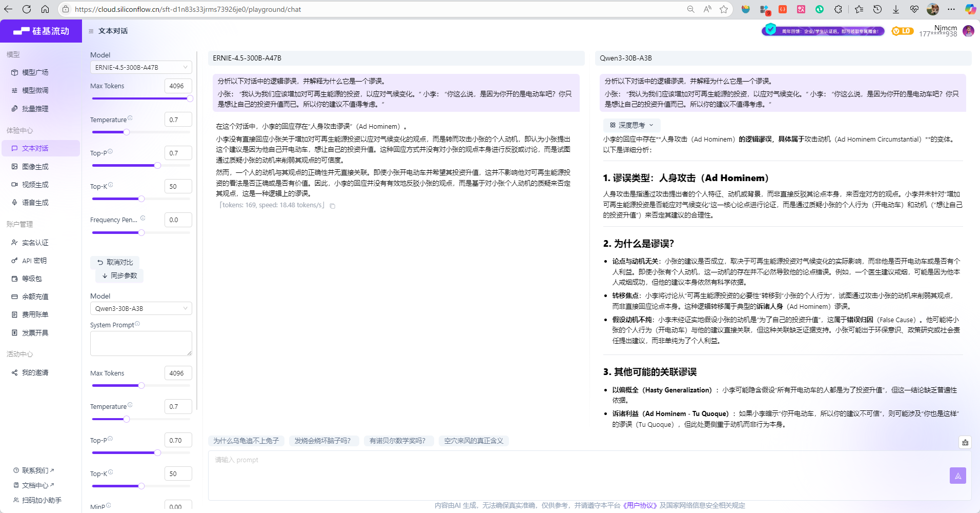The height and width of the screenshot is (513, 980).
Task: Click System Prompt text area
Action: (x=141, y=343)
